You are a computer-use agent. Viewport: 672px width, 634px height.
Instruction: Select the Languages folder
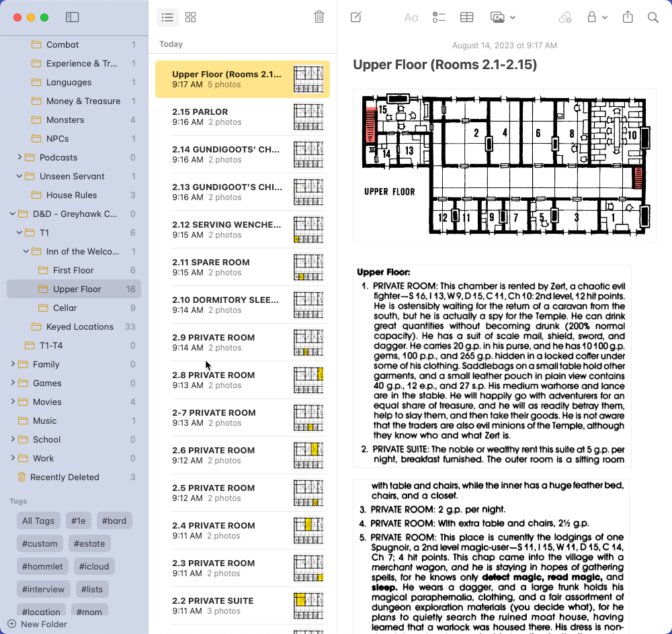coord(74,82)
